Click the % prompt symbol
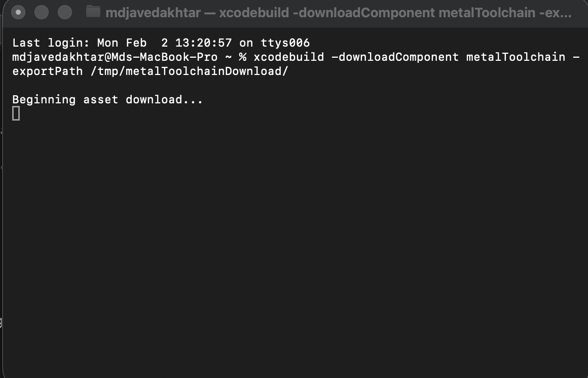The width and height of the screenshot is (588, 378). pyautogui.click(x=242, y=57)
